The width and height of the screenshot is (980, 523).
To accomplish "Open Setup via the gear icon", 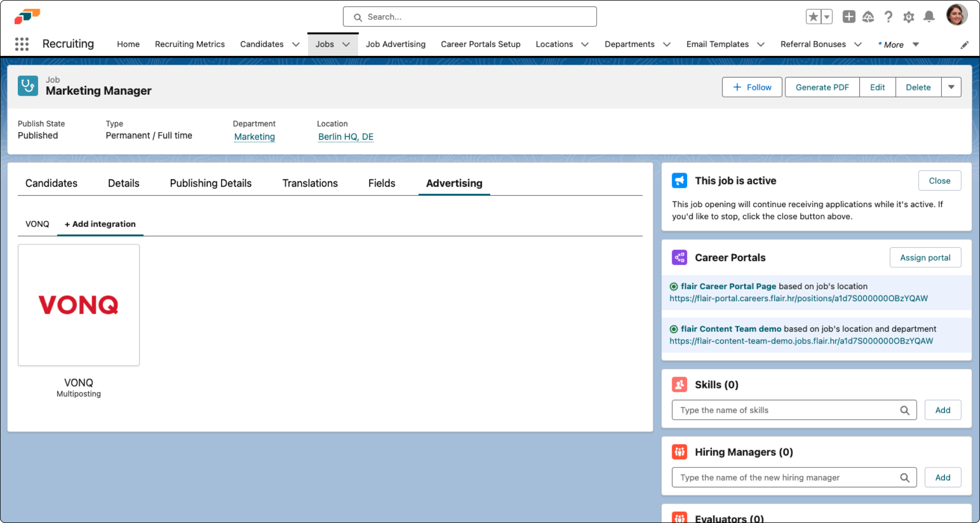I will tap(908, 17).
